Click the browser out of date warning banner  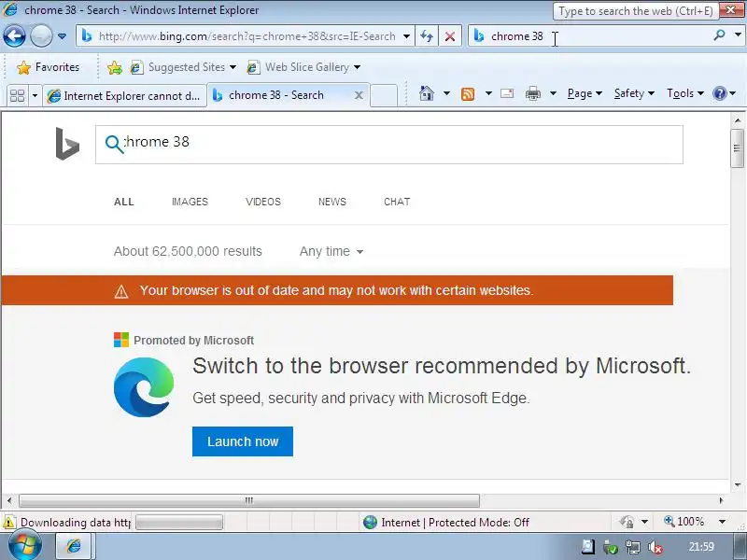(337, 290)
